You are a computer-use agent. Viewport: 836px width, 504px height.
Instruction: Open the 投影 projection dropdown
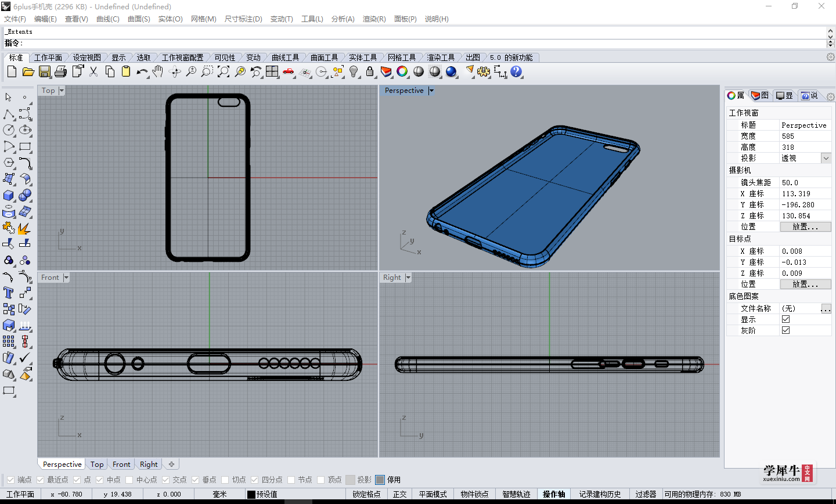(x=826, y=158)
